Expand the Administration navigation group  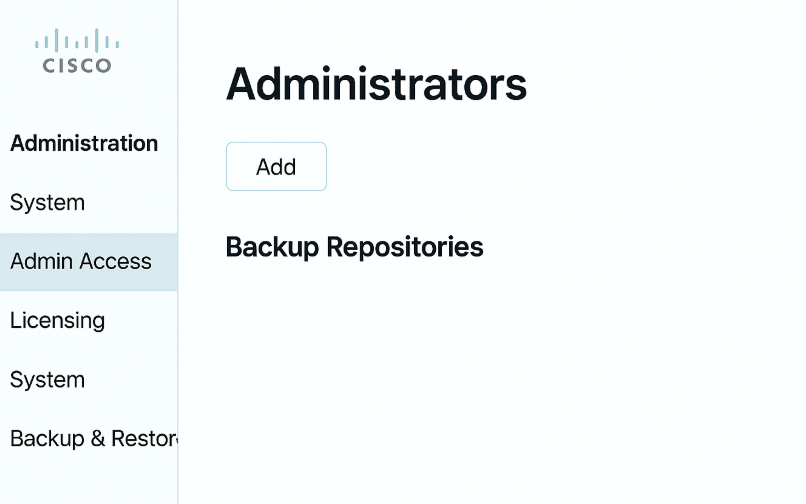pos(84,143)
